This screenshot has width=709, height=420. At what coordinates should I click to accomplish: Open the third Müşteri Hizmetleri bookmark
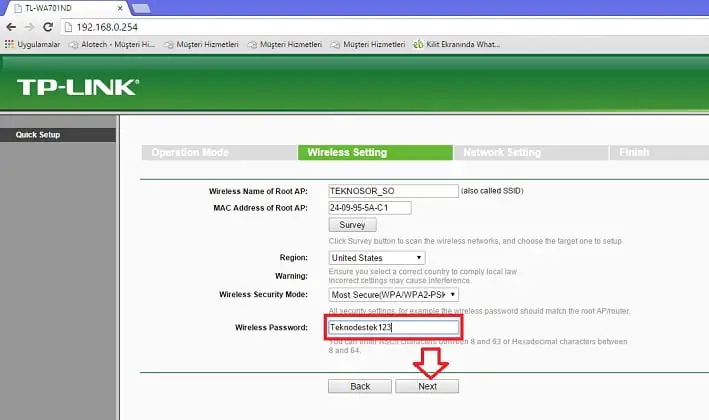click(x=285, y=44)
